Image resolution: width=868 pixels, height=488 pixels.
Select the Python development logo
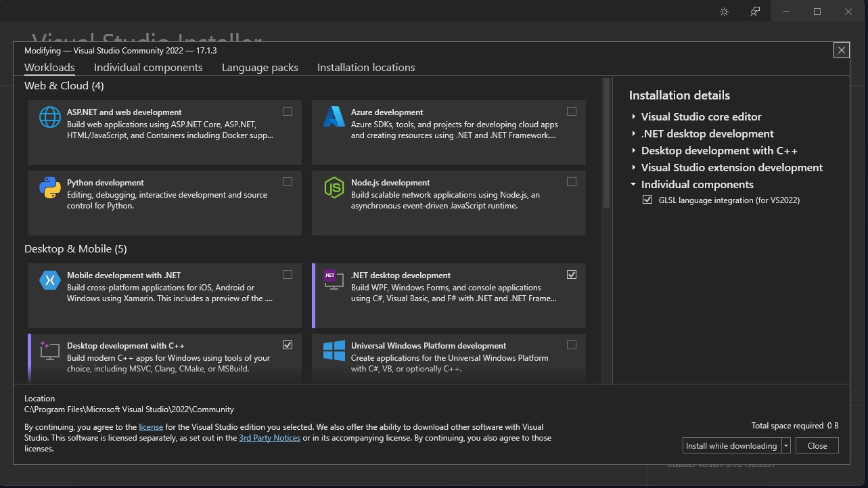click(49, 187)
